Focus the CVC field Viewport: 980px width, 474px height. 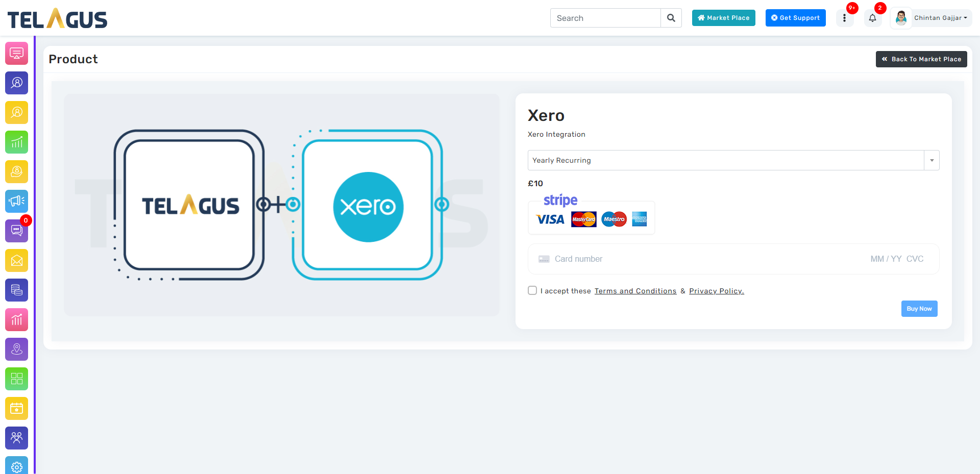915,259
